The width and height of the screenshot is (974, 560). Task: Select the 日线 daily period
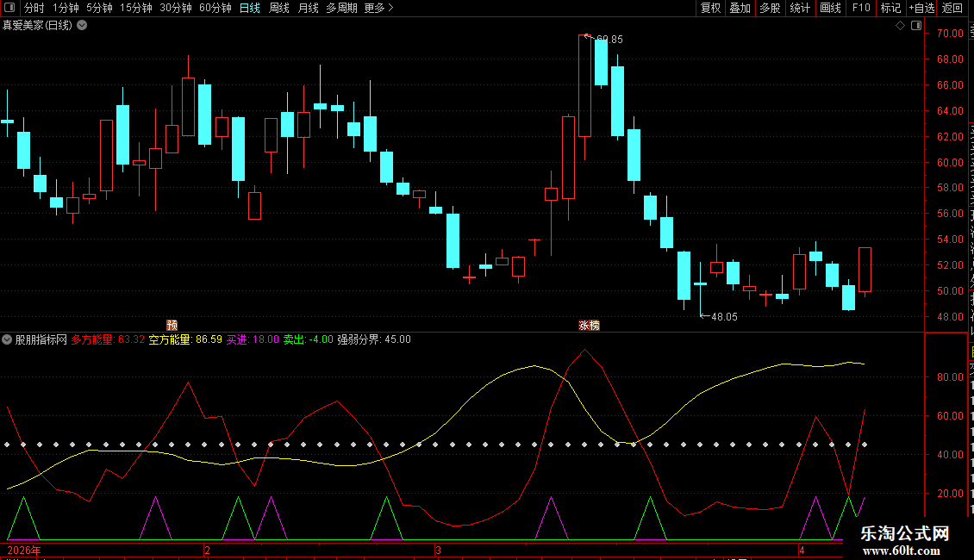coord(250,8)
